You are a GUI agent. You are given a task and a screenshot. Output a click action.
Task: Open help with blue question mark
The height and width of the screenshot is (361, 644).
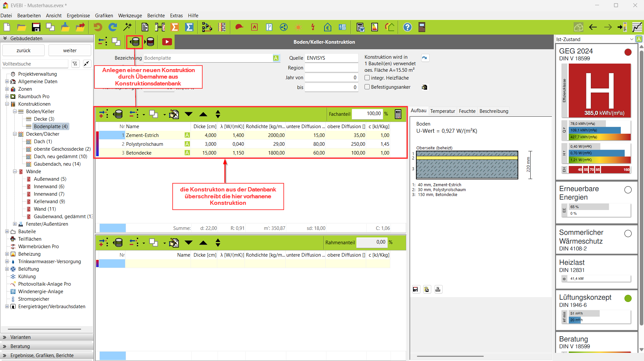(x=408, y=27)
